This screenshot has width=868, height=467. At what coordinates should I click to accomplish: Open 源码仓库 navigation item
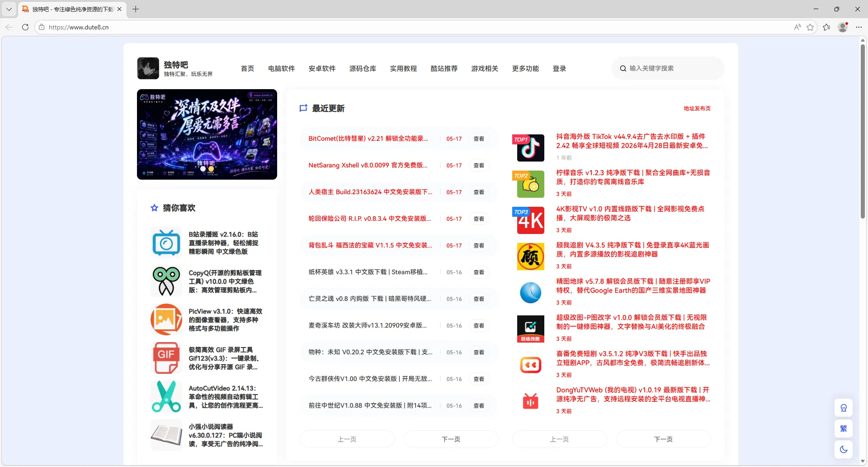pyautogui.click(x=363, y=68)
